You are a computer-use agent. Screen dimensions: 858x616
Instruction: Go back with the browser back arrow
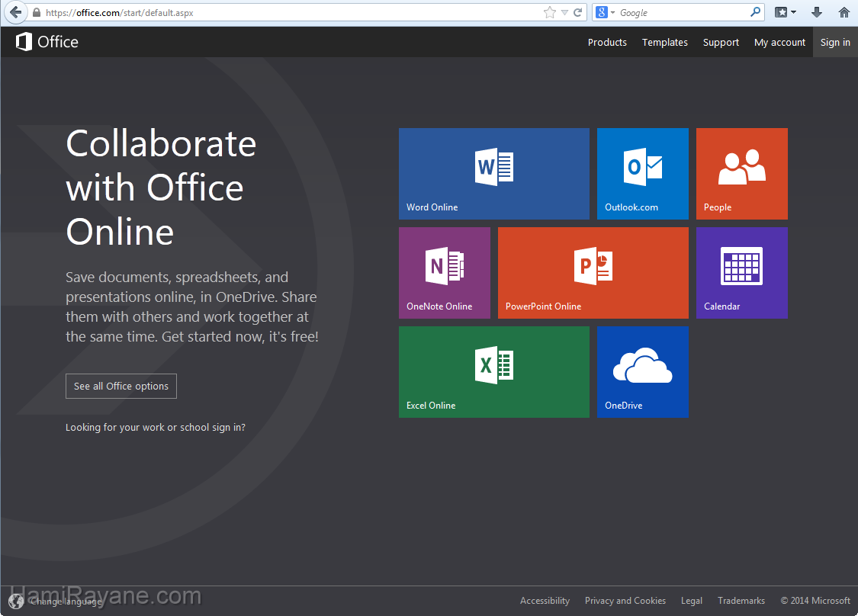point(15,12)
